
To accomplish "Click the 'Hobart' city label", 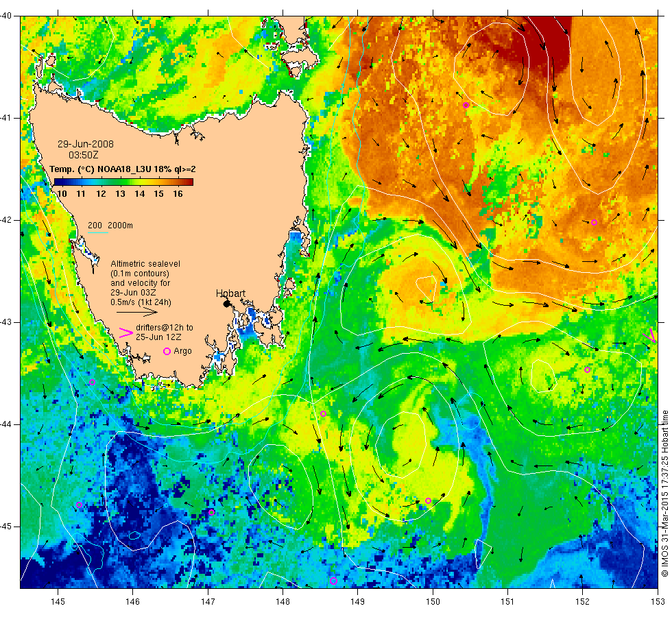I will tap(230, 293).
